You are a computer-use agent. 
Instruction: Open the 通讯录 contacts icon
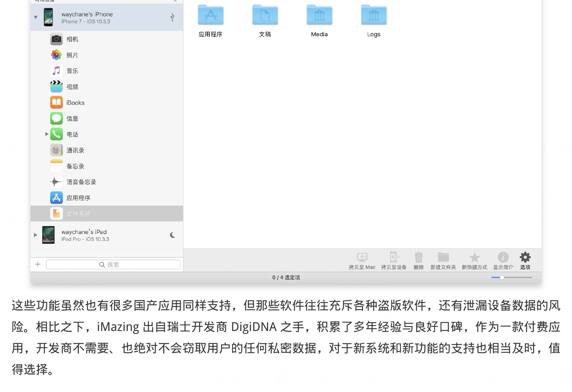56,150
